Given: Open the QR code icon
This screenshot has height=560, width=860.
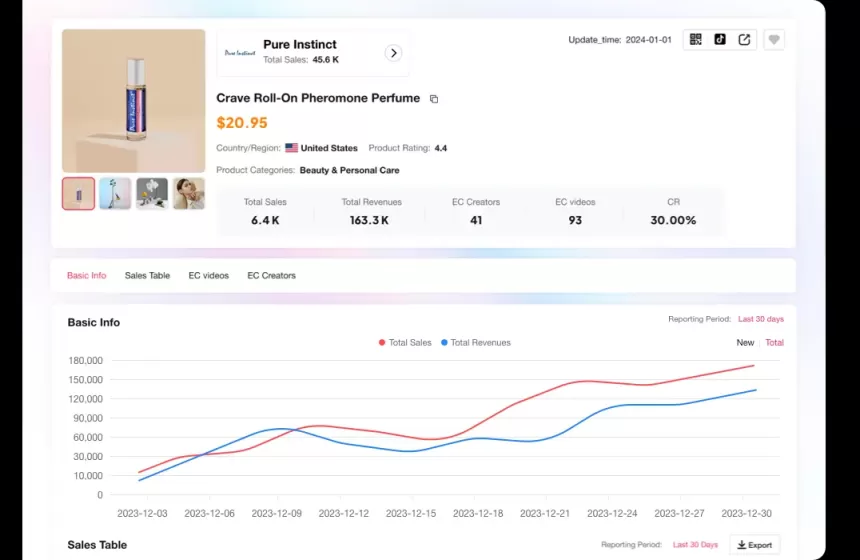Looking at the screenshot, I should coord(696,40).
